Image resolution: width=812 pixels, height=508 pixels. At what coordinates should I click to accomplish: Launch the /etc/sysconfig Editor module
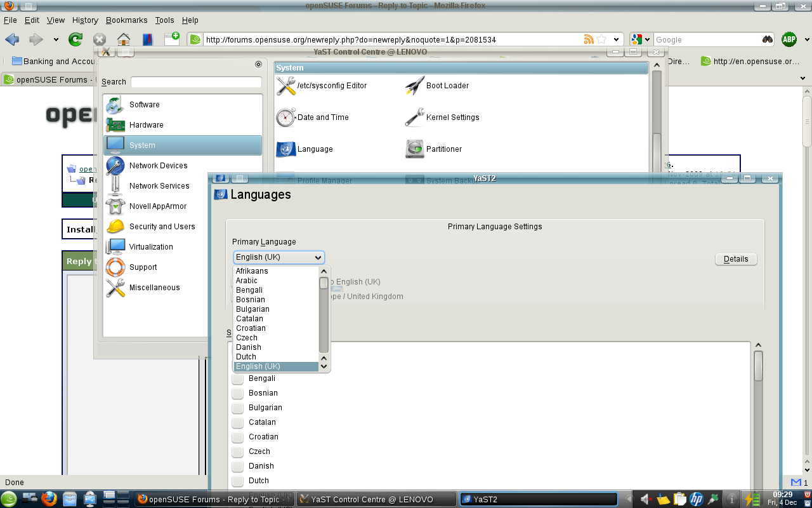click(x=322, y=86)
